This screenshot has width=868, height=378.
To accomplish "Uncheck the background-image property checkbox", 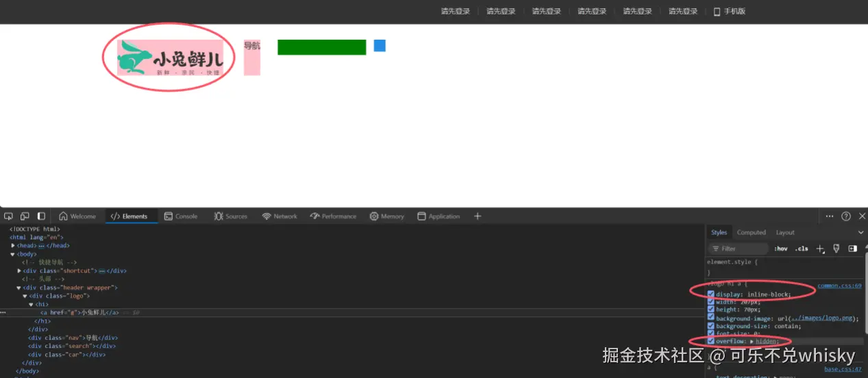I will (x=711, y=318).
